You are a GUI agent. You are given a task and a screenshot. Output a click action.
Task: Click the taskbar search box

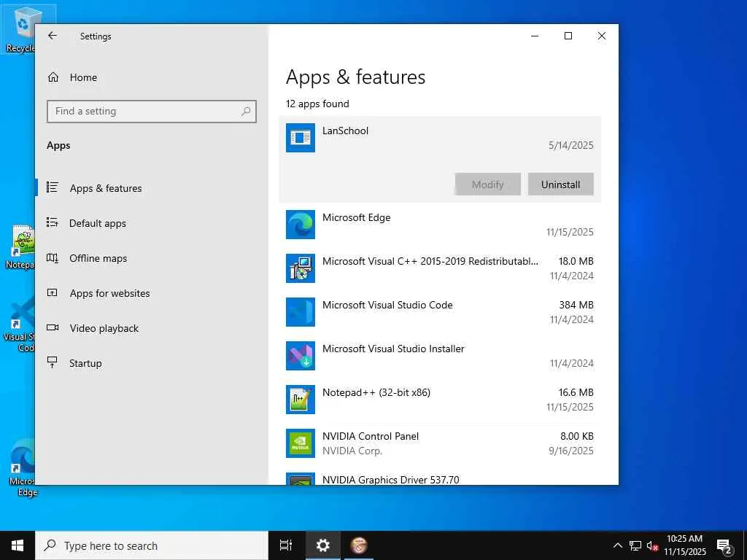click(x=152, y=545)
